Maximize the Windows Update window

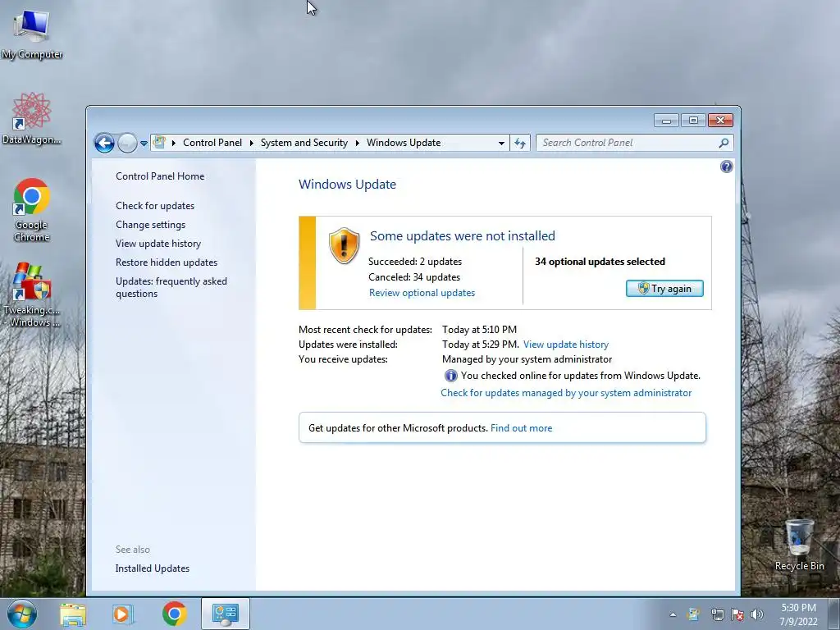(x=693, y=121)
